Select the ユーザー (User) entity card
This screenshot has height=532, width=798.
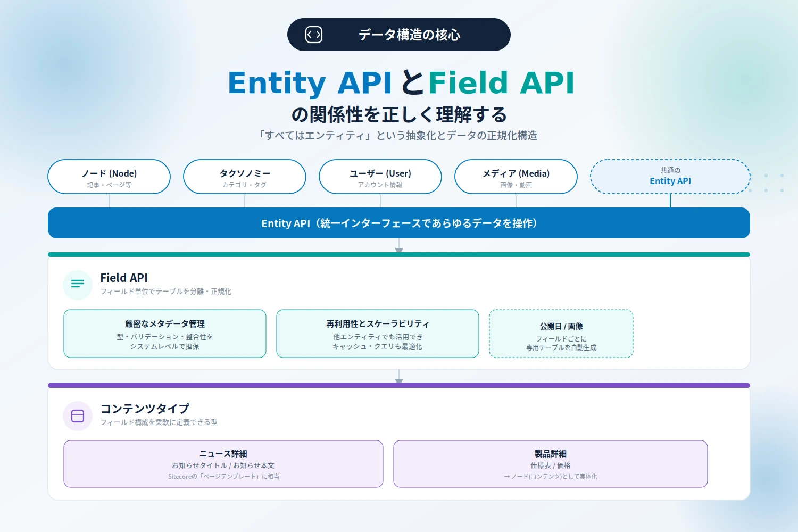pyautogui.click(x=380, y=177)
